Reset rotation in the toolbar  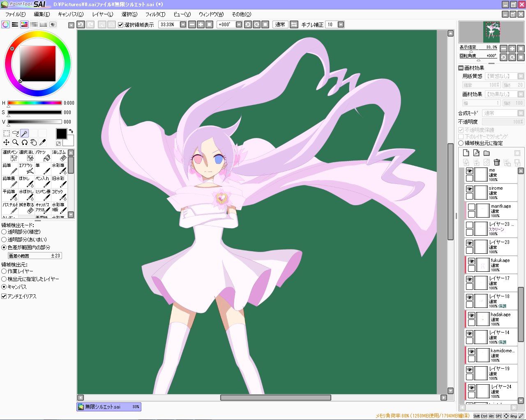click(265, 25)
